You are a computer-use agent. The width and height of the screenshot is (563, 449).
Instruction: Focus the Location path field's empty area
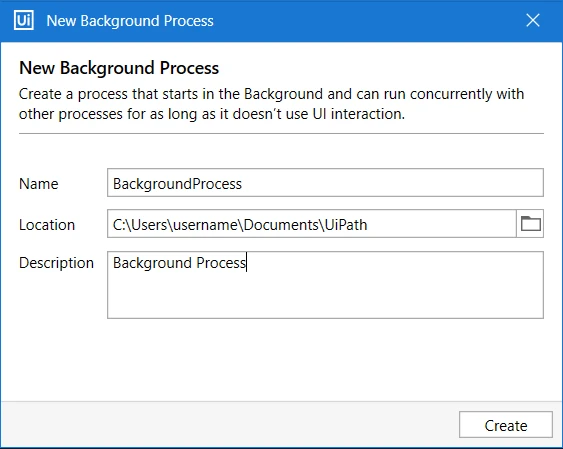click(442, 224)
